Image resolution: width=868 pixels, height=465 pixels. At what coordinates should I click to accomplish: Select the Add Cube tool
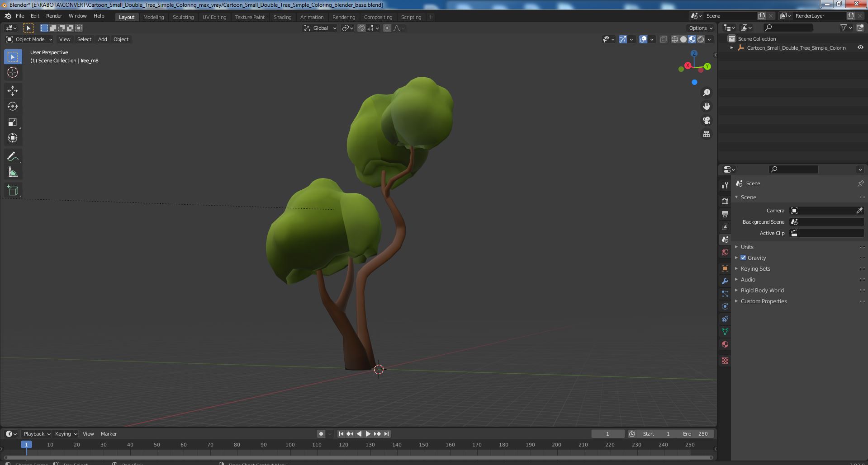(13, 191)
